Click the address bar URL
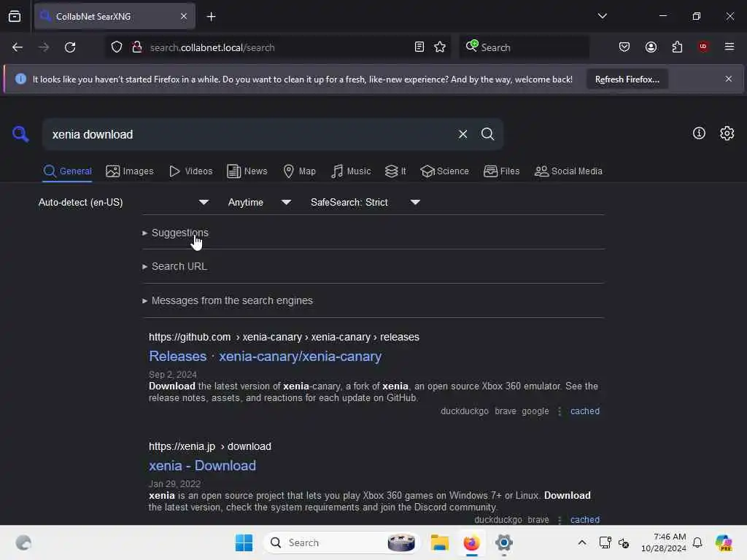This screenshot has width=747, height=560. pyautogui.click(x=212, y=47)
